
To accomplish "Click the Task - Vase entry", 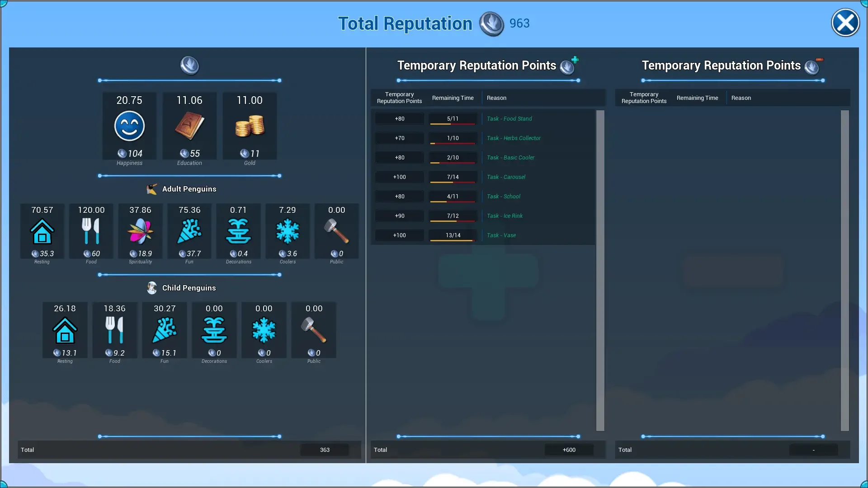I will pyautogui.click(x=501, y=235).
